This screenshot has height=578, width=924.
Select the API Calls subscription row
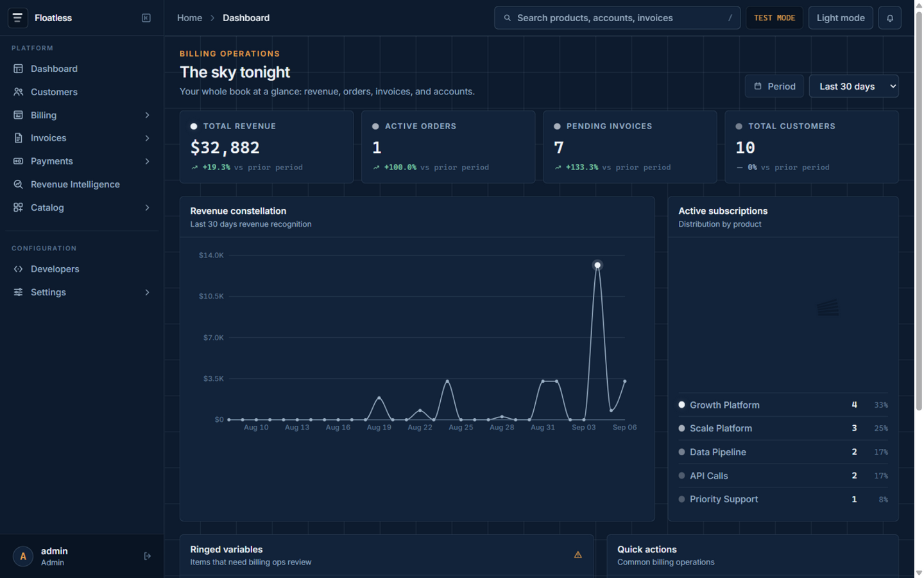click(x=783, y=476)
